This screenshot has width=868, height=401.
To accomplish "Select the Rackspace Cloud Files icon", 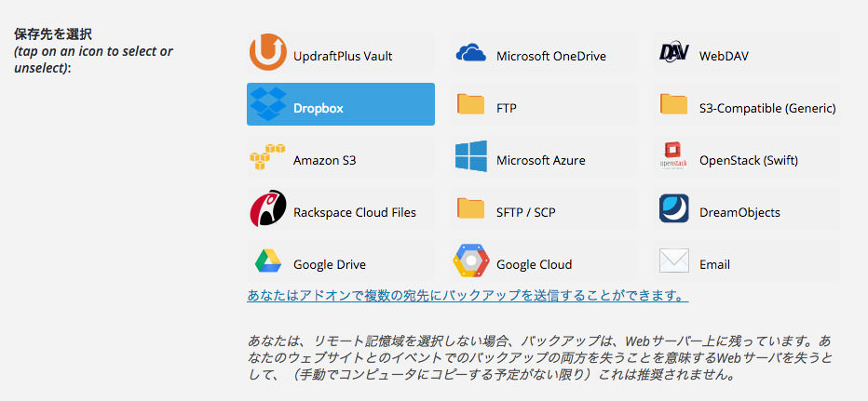I will coord(268,208).
